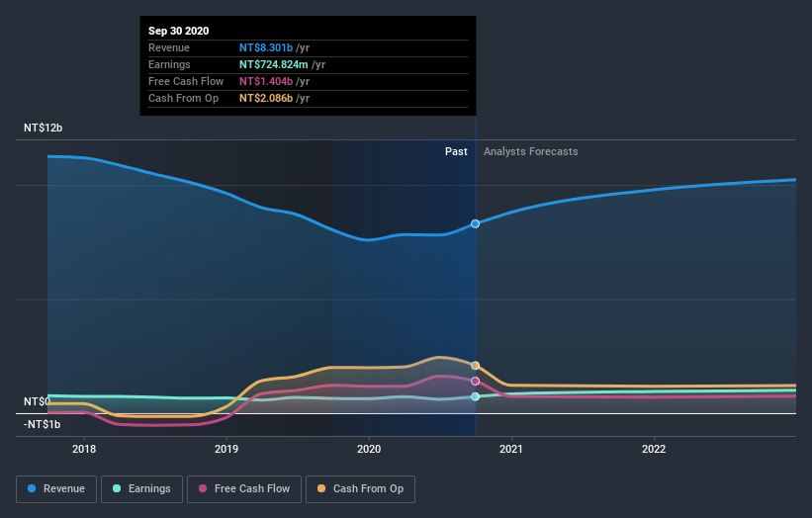
Task: Toggle the Revenue legend button
Action: point(56,489)
